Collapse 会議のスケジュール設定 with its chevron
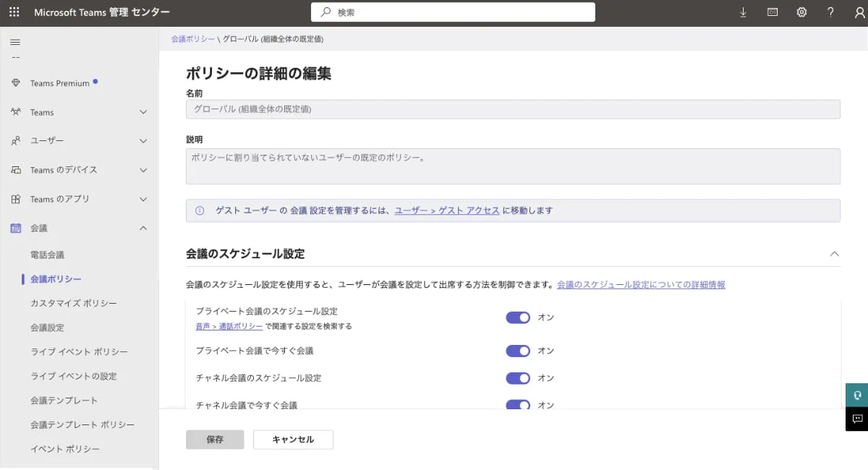 (835, 254)
